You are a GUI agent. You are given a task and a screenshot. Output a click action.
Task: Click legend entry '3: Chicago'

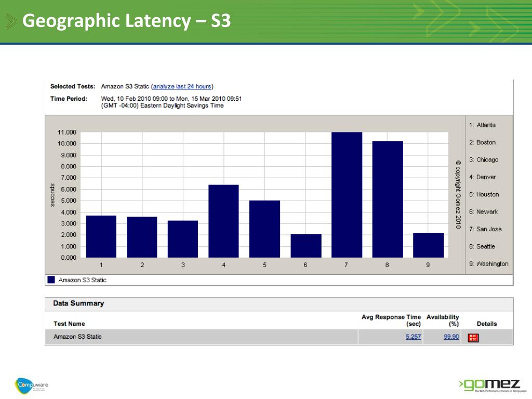coord(484,159)
